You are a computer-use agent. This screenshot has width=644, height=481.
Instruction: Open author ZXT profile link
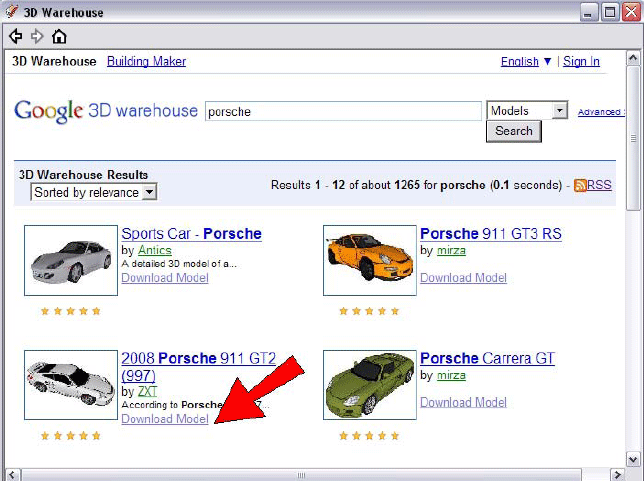tap(147, 391)
